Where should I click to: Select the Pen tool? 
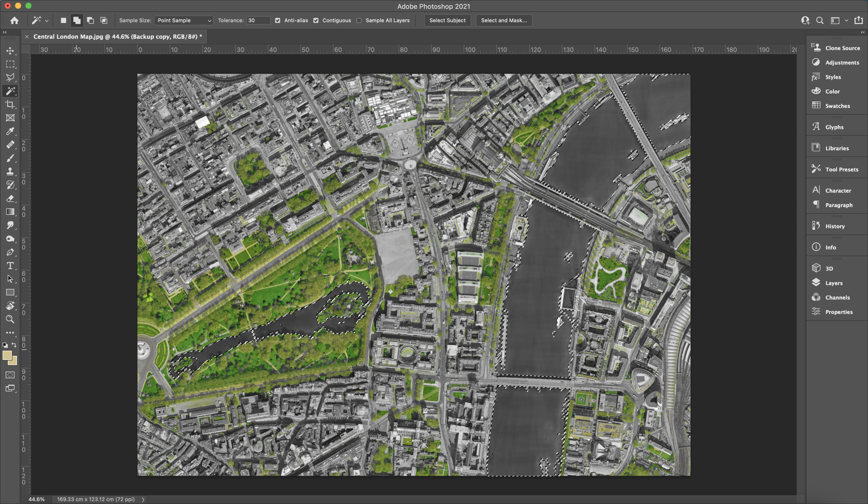pyautogui.click(x=10, y=252)
